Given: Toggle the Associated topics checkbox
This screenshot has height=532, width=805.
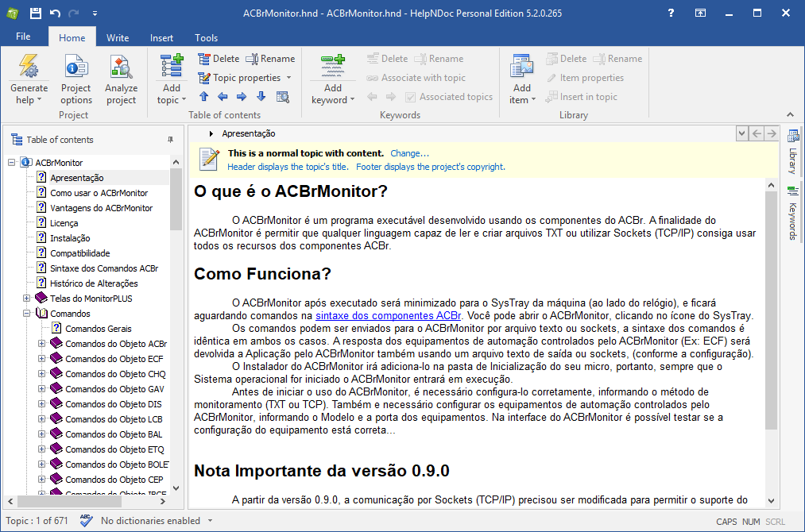Looking at the screenshot, I should point(410,97).
